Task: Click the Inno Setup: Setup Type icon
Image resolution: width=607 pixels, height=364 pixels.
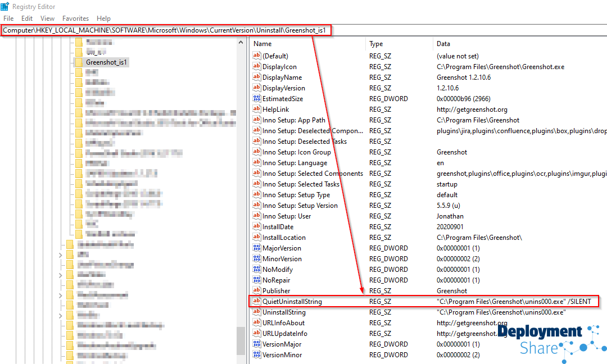Action: 257,194
